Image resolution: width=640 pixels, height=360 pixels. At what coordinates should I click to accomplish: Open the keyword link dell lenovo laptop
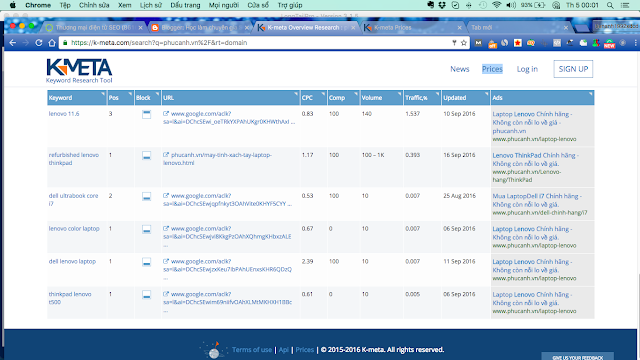point(72,261)
